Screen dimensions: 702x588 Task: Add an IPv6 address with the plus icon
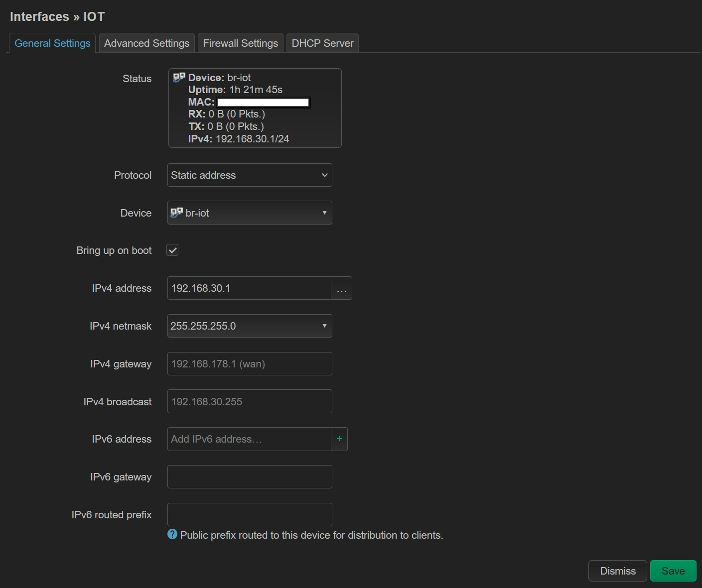click(339, 439)
